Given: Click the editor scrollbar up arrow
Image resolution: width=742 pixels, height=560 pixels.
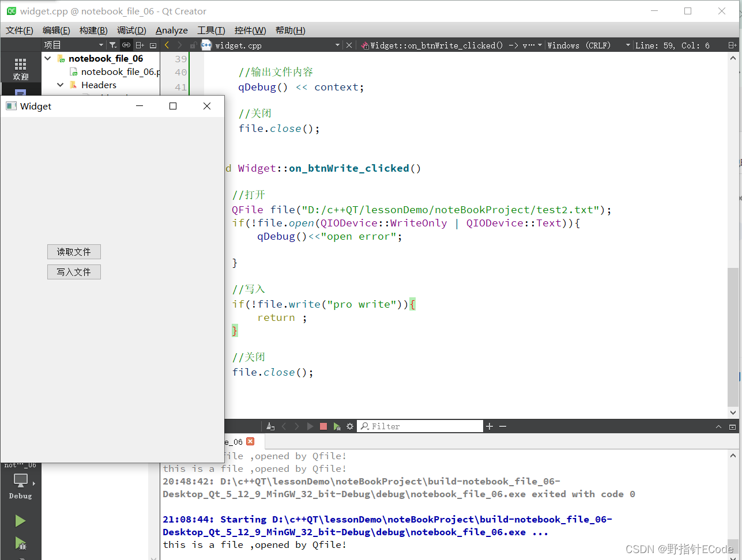Looking at the screenshot, I should 733,58.
